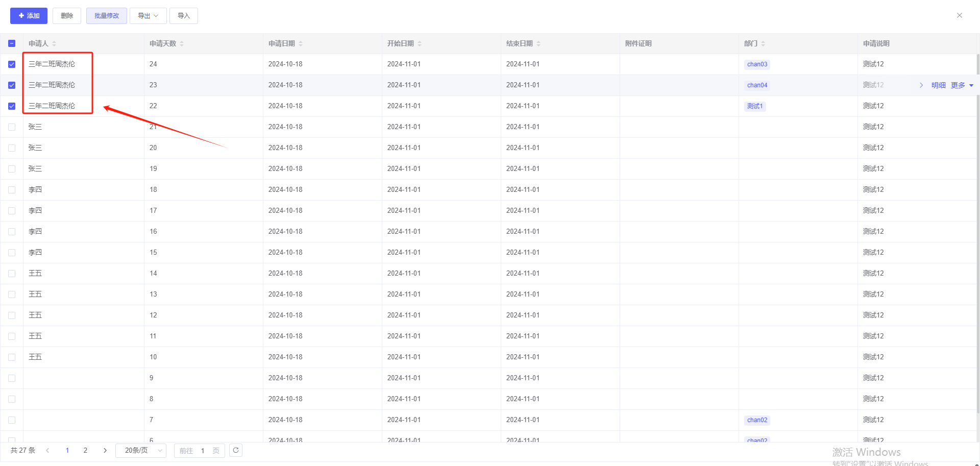Uncheck the row with 24 days

(12, 64)
